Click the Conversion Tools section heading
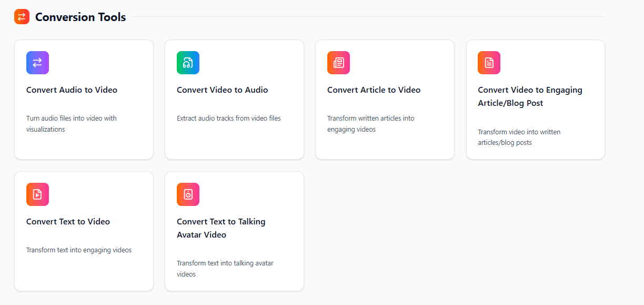644x305 pixels. tap(80, 17)
